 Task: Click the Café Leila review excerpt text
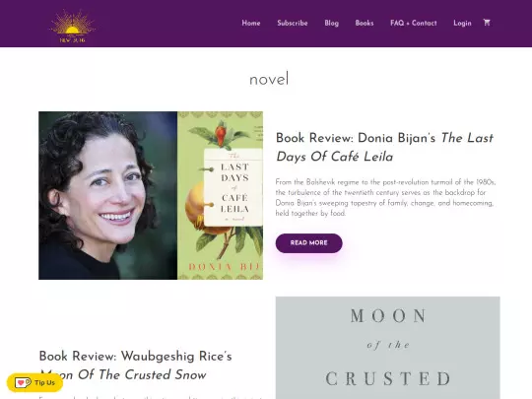click(x=385, y=198)
